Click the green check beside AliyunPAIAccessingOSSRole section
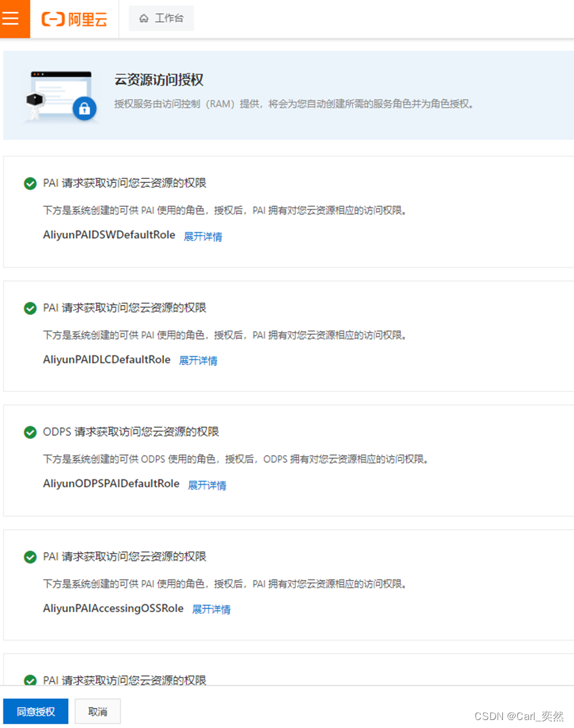Viewport: 574px width, 728px height. [31, 557]
